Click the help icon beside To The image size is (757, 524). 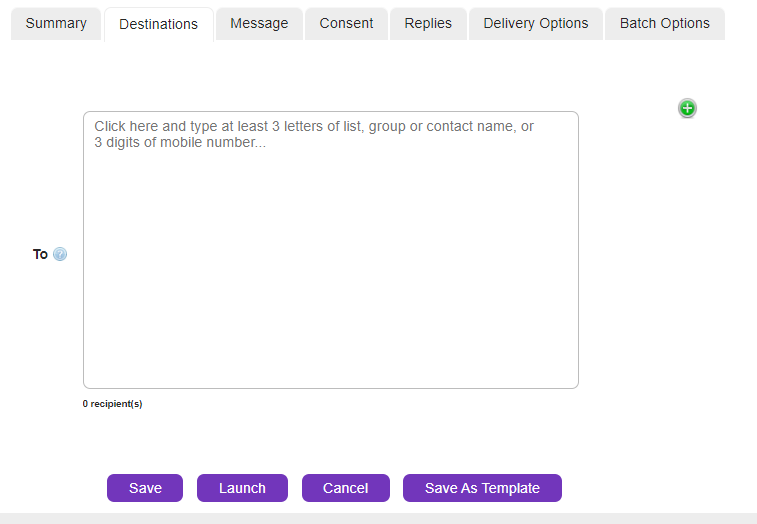[60, 254]
